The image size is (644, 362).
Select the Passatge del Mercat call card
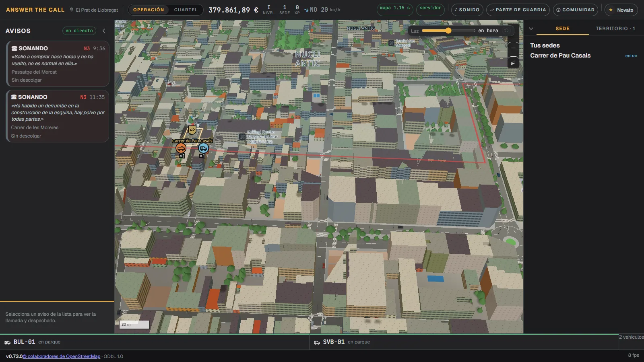click(58, 64)
